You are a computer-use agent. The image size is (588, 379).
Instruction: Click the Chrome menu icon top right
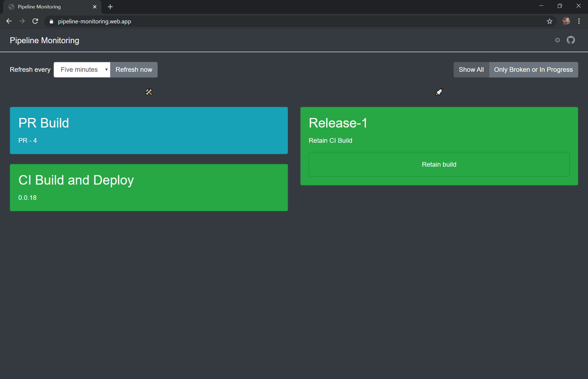[x=579, y=21]
